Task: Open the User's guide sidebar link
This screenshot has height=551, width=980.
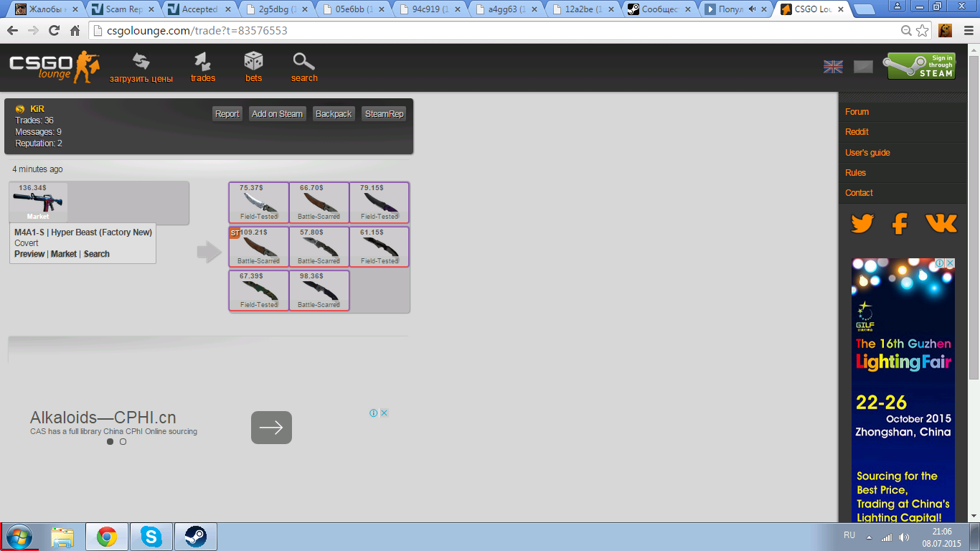Action: pos(867,153)
